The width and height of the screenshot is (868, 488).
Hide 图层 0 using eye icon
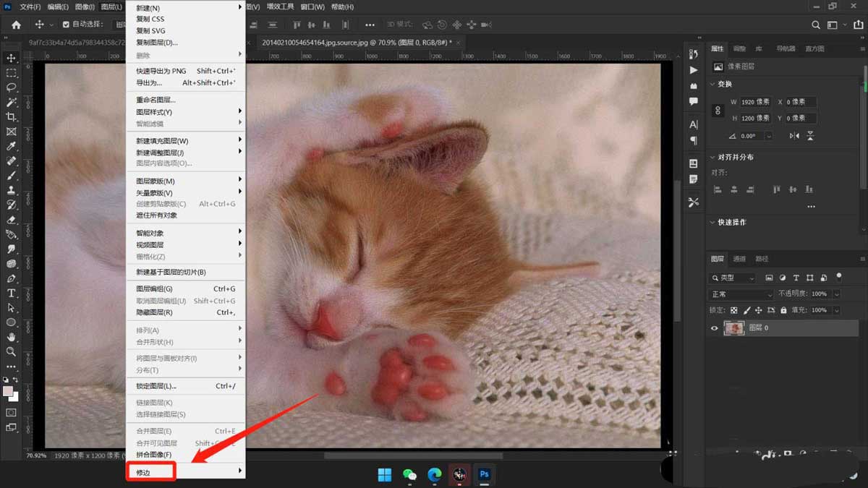(715, 328)
